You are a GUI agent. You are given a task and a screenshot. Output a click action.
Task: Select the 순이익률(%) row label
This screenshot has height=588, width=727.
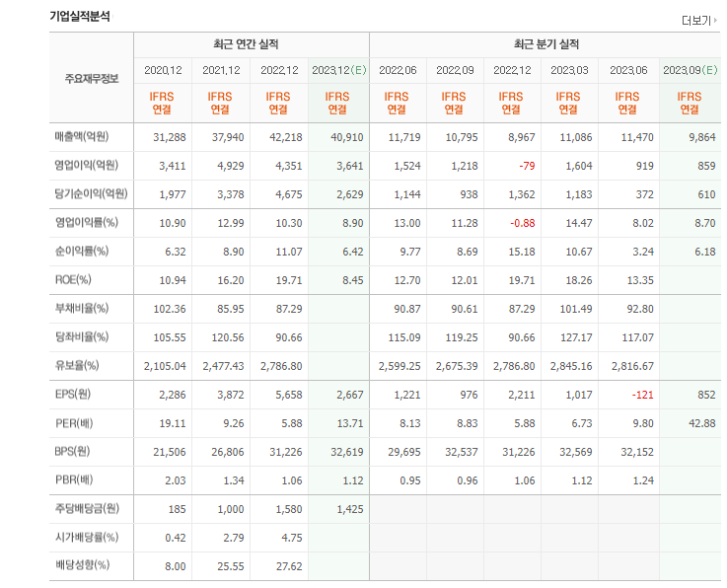[82, 252]
